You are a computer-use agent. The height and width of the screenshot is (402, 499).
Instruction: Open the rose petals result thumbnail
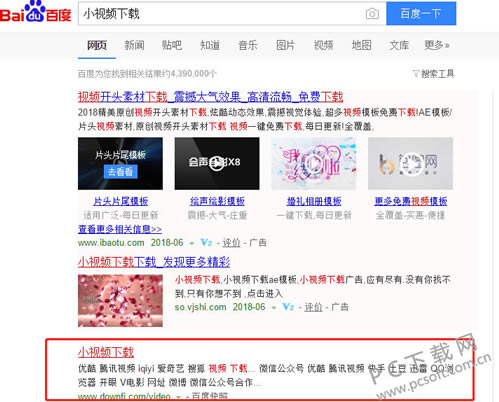(x=120, y=300)
